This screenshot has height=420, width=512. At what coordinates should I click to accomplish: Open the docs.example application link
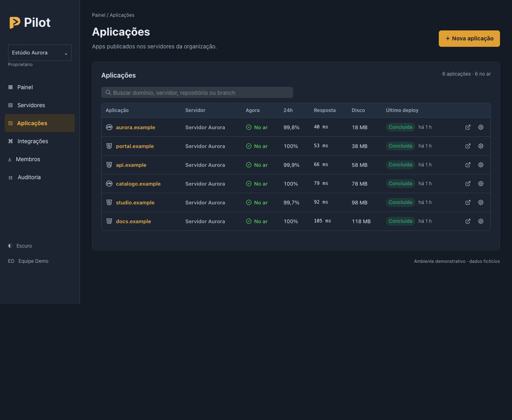[134, 221]
